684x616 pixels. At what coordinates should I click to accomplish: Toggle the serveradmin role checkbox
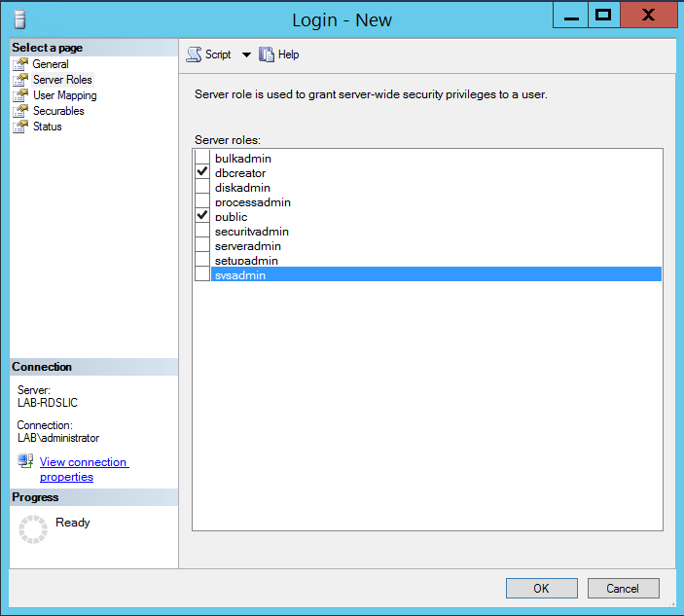pos(202,246)
